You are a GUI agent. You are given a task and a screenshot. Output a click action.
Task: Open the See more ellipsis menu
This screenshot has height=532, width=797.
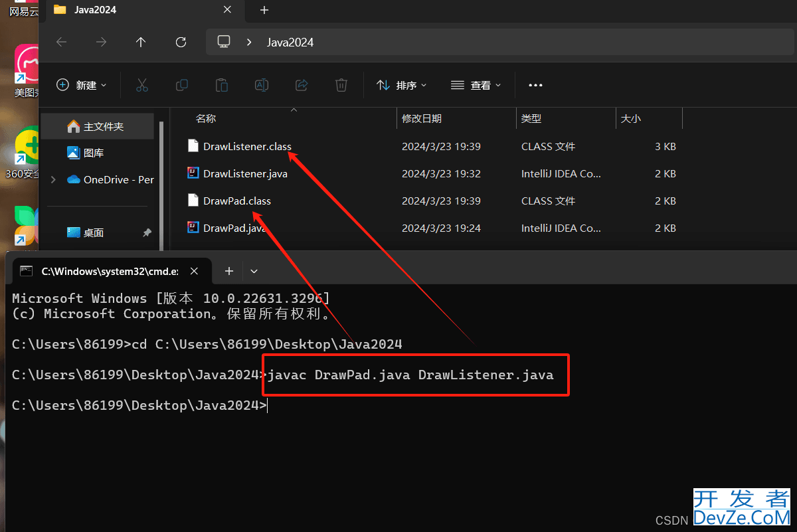(535, 85)
